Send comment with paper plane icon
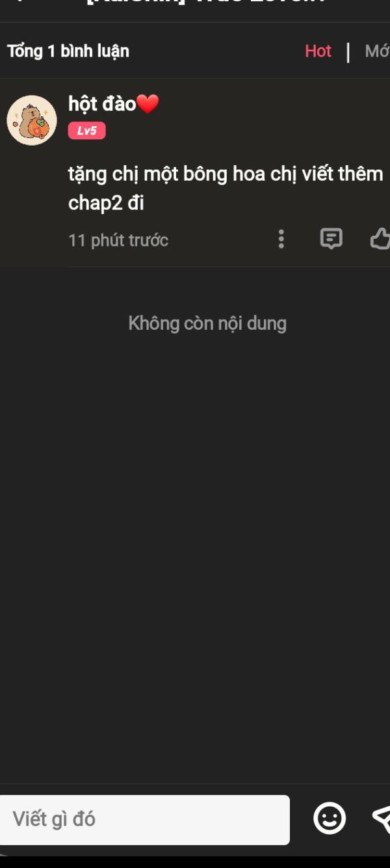390x868 pixels. [x=381, y=818]
